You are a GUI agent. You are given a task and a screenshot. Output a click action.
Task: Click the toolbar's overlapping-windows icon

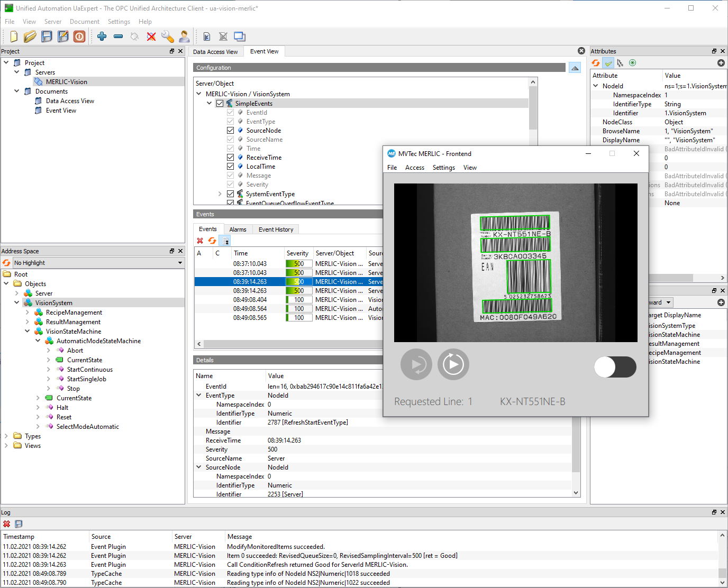tap(240, 36)
